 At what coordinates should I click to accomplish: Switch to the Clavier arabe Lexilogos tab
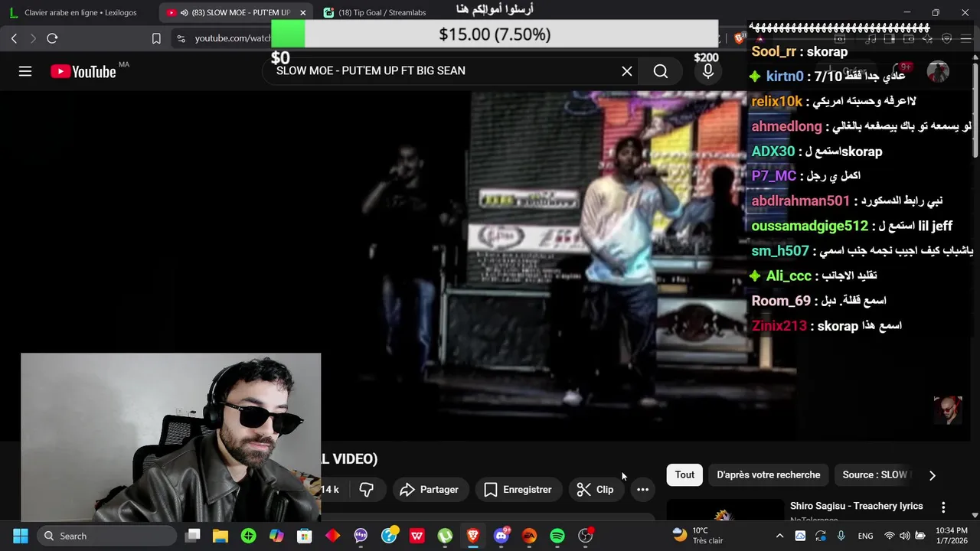pos(80,13)
